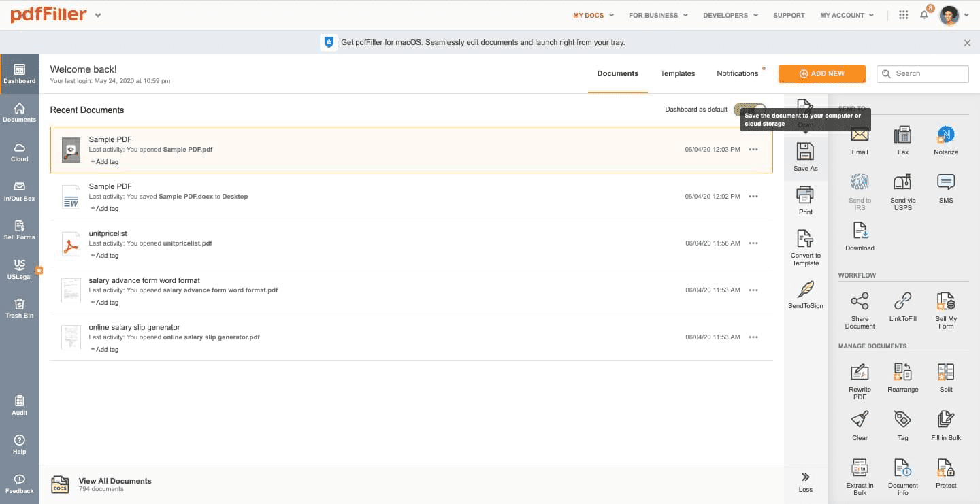980x504 pixels.
Task: Open the notifications bell
Action: pos(924,15)
